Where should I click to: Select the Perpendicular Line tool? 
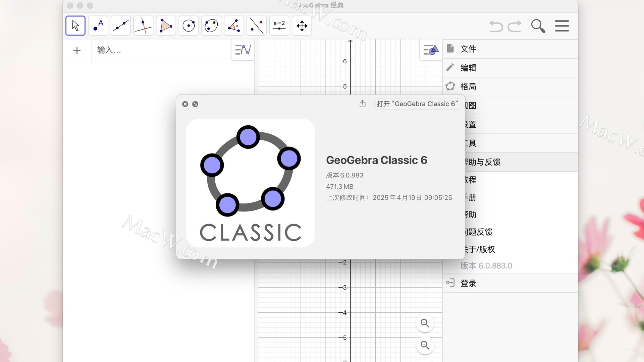point(143,26)
